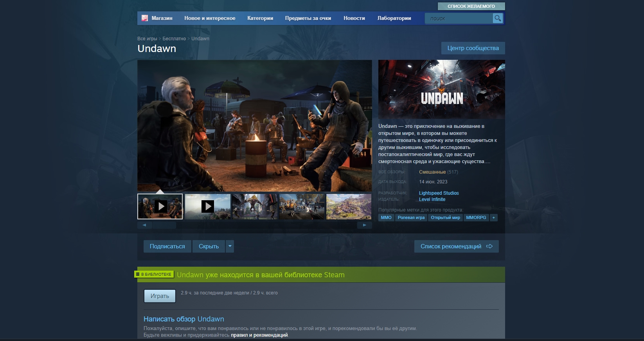
Task: Open the Новости tab
Action: coord(354,18)
